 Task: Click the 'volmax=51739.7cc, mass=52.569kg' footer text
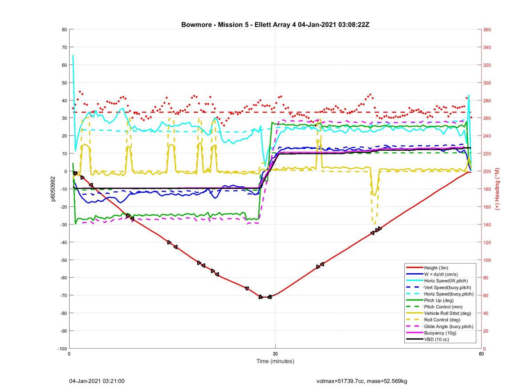[x=362, y=381]
